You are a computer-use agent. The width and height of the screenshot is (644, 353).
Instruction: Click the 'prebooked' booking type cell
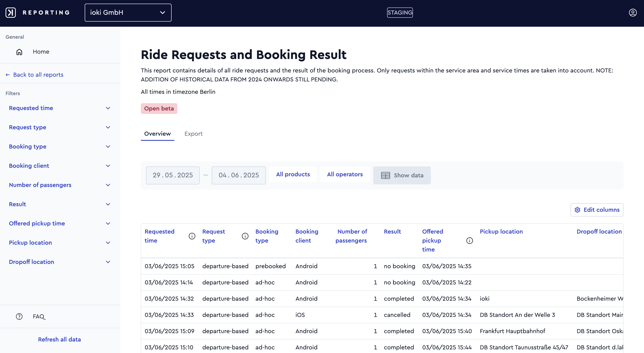270,266
